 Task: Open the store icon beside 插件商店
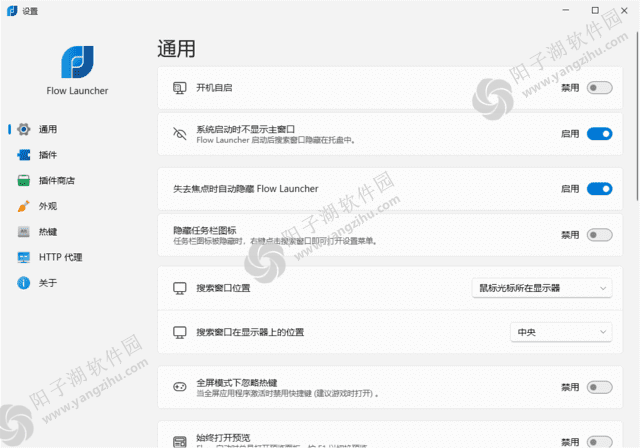pyautogui.click(x=24, y=180)
